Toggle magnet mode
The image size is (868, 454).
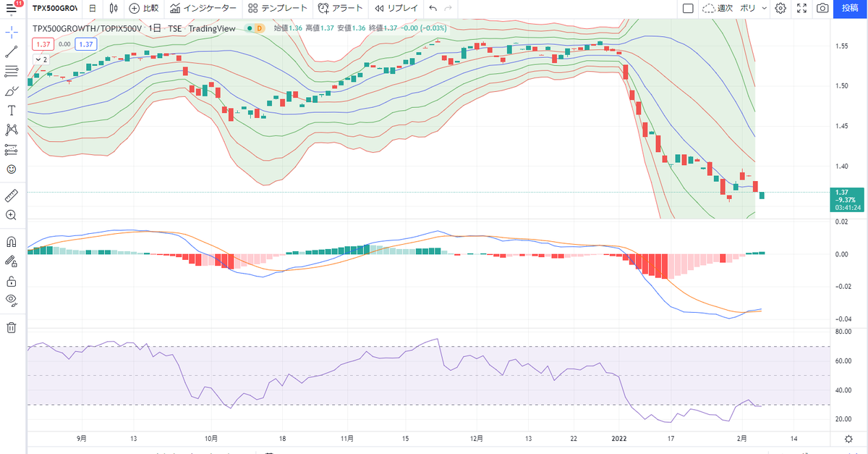pos(11,242)
